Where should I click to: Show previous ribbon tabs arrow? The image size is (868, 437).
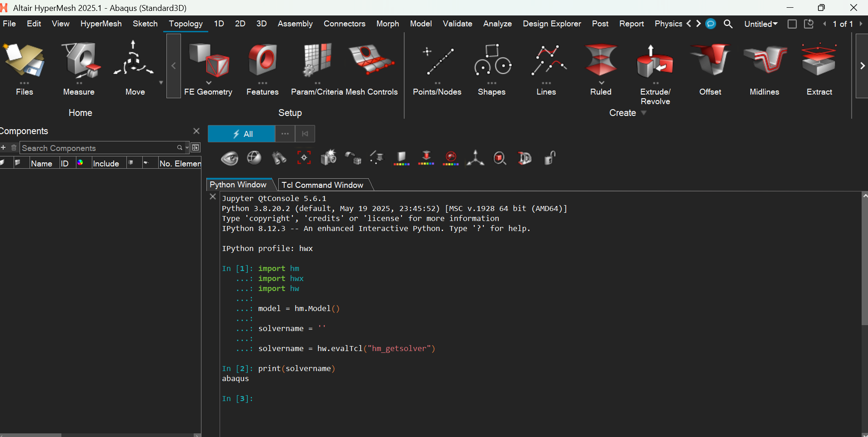pyautogui.click(x=689, y=23)
